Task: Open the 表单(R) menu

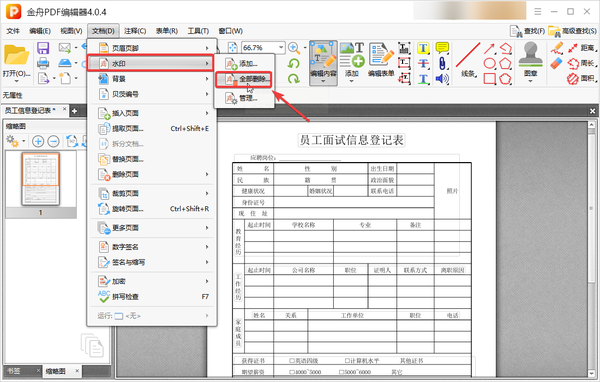Action: tap(166, 31)
